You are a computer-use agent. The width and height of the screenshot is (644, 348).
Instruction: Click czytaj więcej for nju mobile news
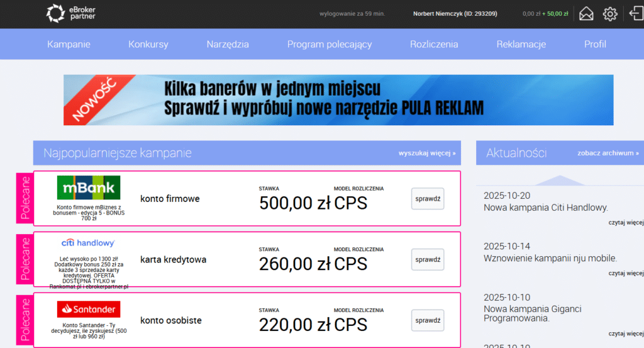(x=626, y=273)
